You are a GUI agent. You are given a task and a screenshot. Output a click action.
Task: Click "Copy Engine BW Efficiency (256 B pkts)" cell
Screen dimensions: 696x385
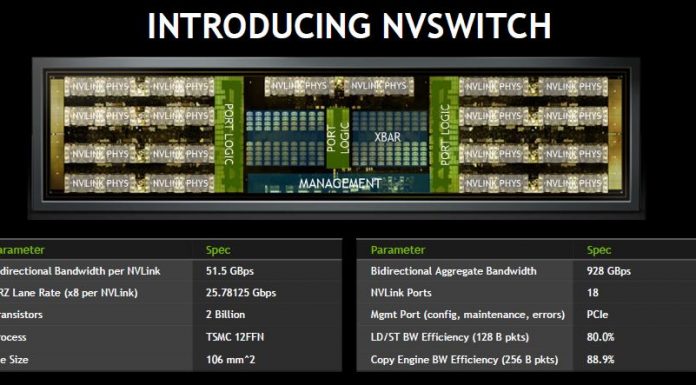click(x=465, y=359)
